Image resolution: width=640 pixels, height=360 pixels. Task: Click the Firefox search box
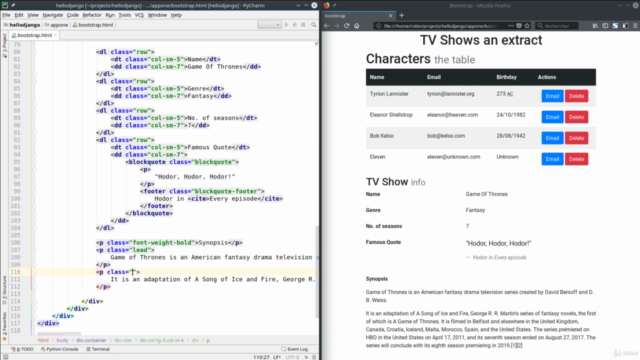(x=557, y=26)
